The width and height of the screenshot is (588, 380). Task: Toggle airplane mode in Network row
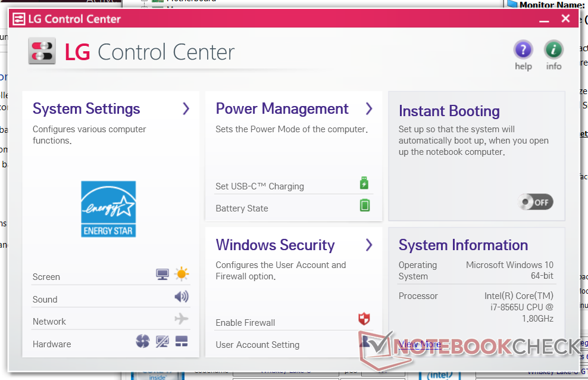pos(182,319)
